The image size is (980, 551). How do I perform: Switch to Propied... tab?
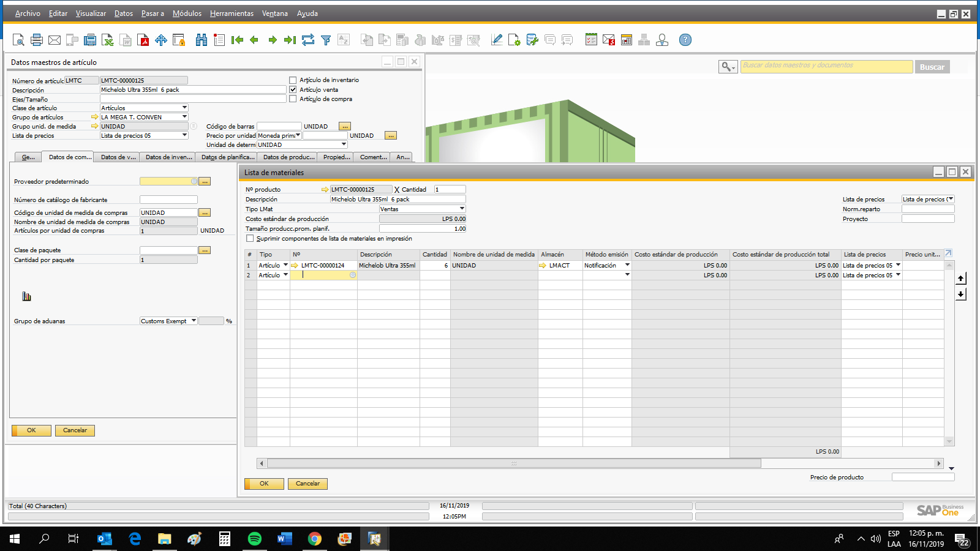click(x=336, y=157)
